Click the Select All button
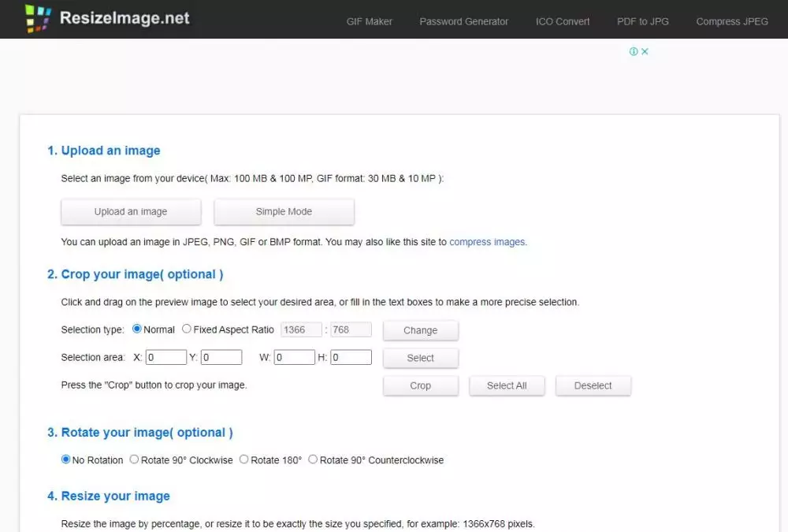The width and height of the screenshot is (788, 532). [507, 385]
